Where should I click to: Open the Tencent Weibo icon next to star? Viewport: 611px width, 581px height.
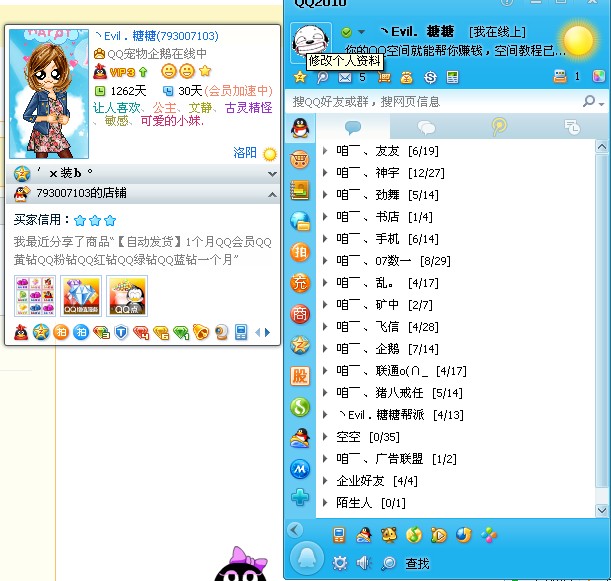[x=322, y=77]
